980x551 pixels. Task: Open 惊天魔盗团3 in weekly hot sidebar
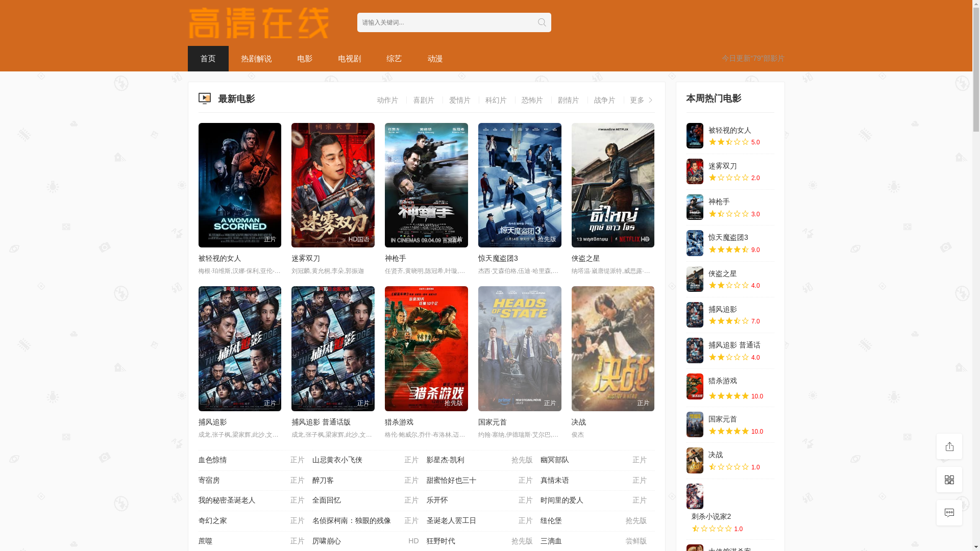point(728,238)
